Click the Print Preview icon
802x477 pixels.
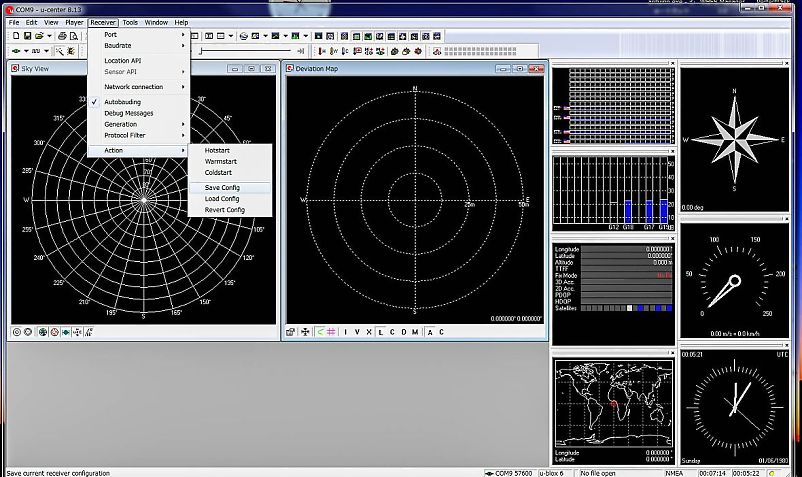pyautogui.click(x=74, y=36)
